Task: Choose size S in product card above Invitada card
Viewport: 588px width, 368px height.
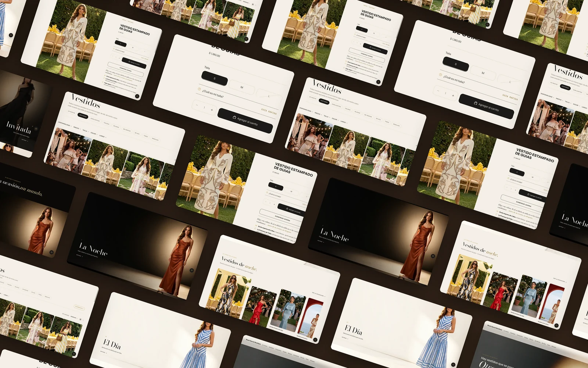Action: 121,43
